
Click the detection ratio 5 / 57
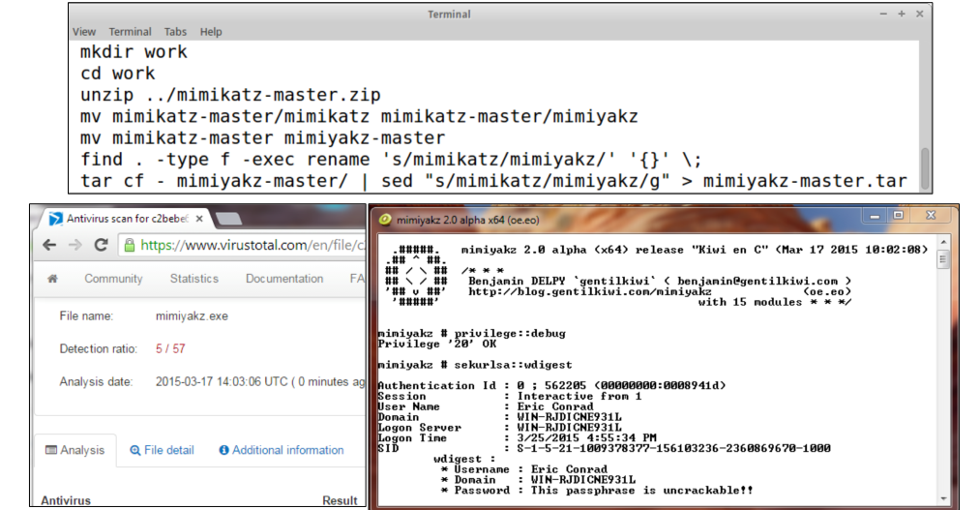click(170, 348)
